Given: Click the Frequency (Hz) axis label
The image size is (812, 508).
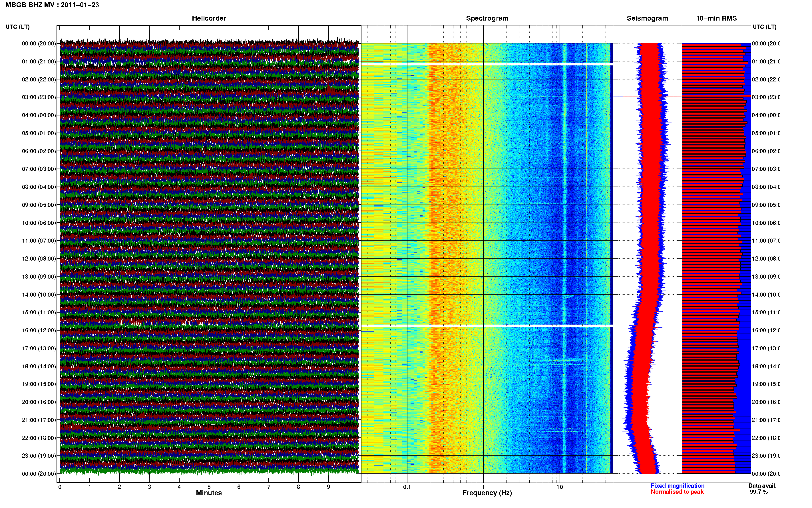Looking at the screenshot, I should pyautogui.click(x=487, y=493).
